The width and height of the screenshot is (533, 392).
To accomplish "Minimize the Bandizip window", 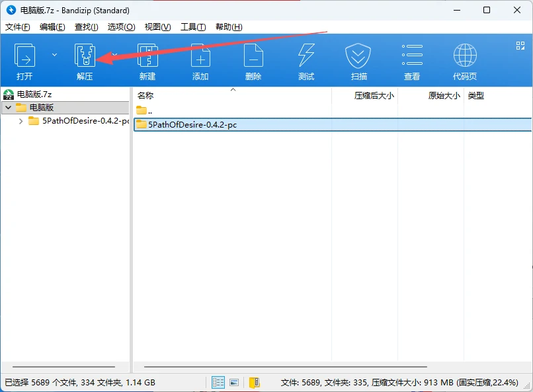I will coord(457,10).
